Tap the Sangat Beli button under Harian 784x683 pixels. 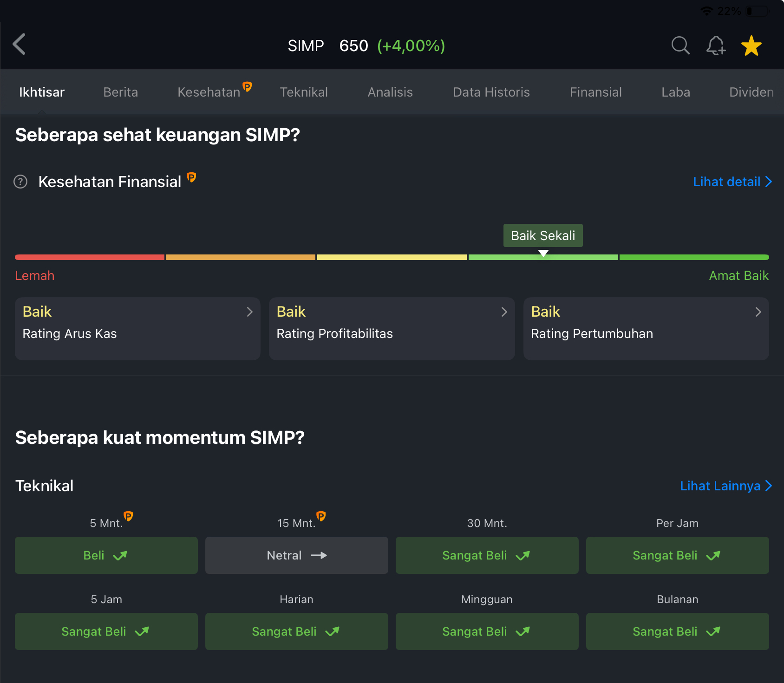pos(296,631)
